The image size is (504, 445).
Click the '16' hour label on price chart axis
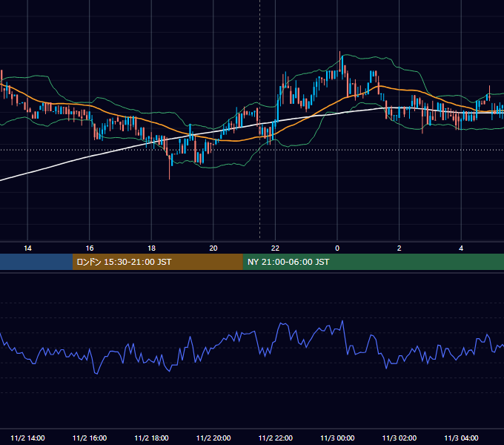[90, 248]
